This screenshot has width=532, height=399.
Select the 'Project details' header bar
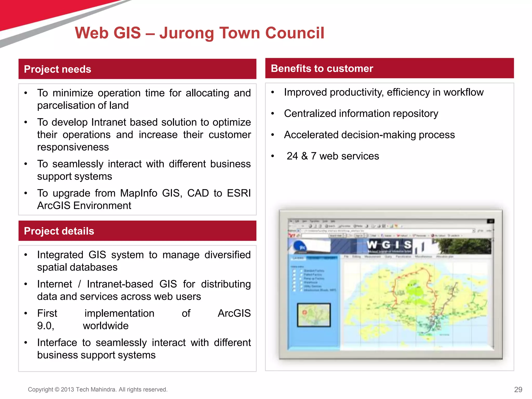137,231
